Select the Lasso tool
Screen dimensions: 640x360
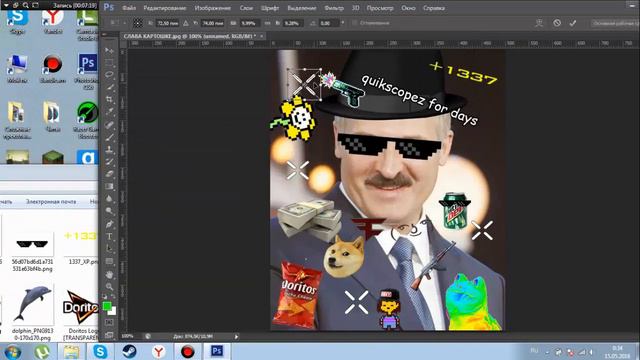coord(109,75)
